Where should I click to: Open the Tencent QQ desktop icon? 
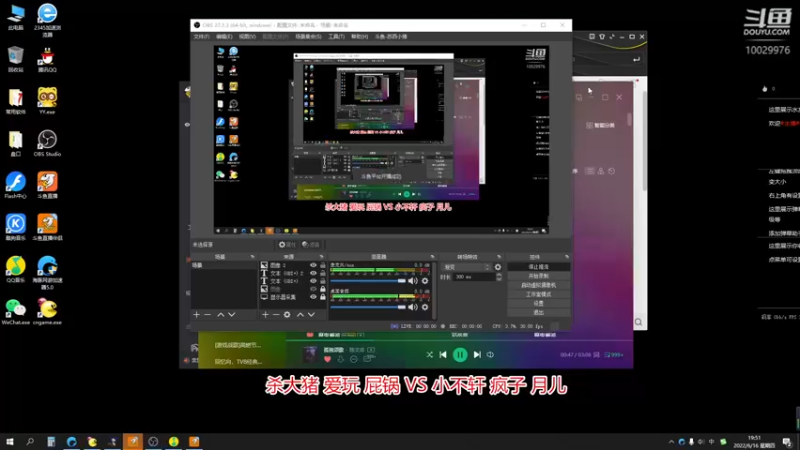coord(47,59)
